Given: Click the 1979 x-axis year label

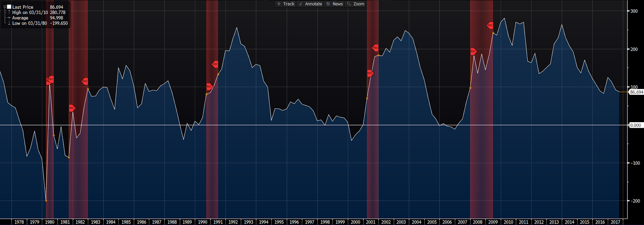Looking at the screenshot, I should (34, 222).
